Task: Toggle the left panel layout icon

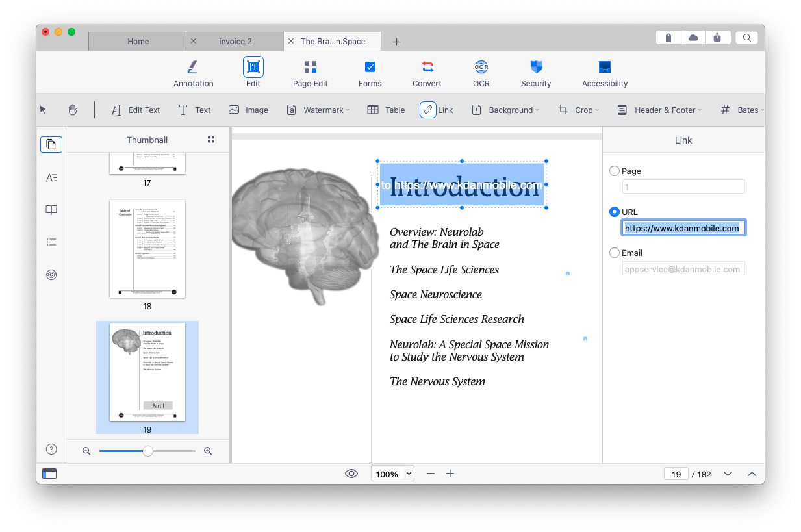Action: click(49, 474)
